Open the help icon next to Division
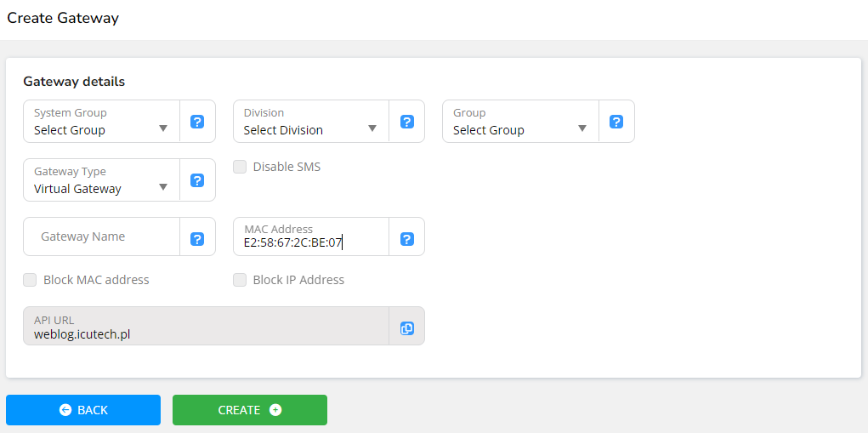This screenshot has width=868, height=433. pyautogui.click(x=406, y=122)
